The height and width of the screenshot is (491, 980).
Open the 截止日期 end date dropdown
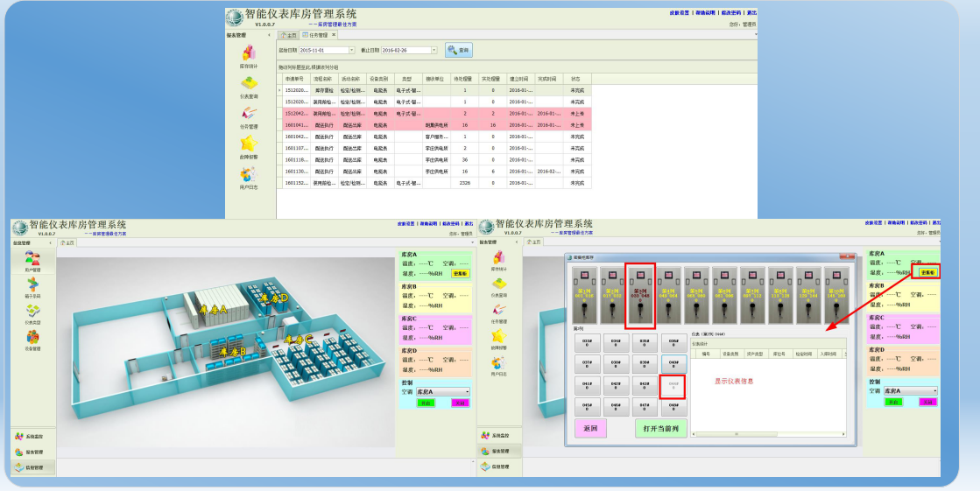[434, 51]
